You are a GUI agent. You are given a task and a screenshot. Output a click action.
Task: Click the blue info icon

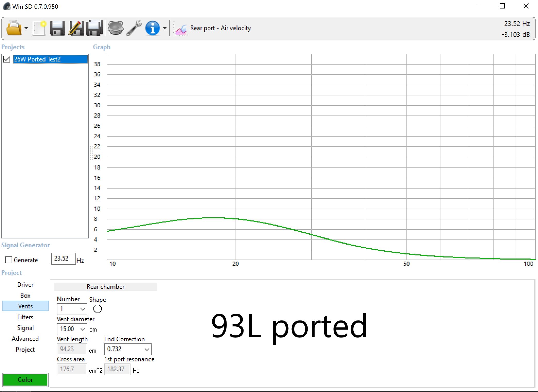(x=153, y=28)
